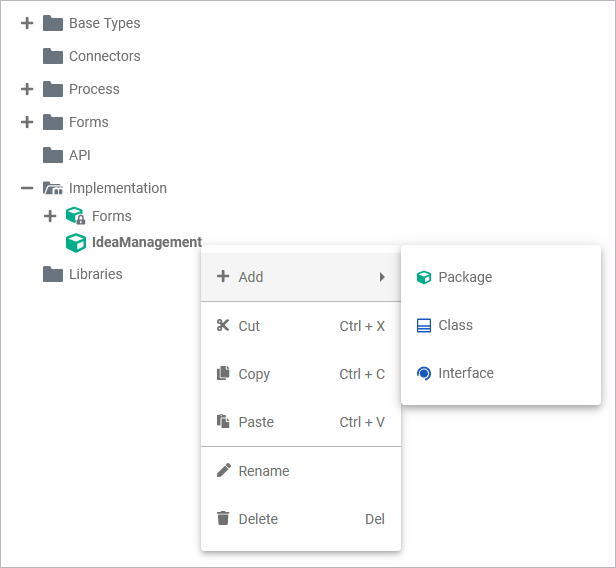Expand the Process folder node
This screenshot has height=568, width=616.
point(27,89)
